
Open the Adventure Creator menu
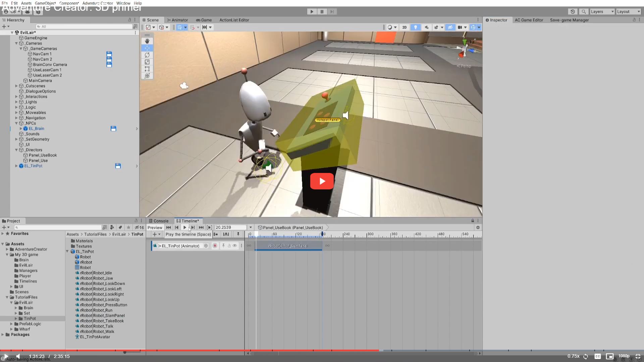pyautogui.click(x=98, y=3)
